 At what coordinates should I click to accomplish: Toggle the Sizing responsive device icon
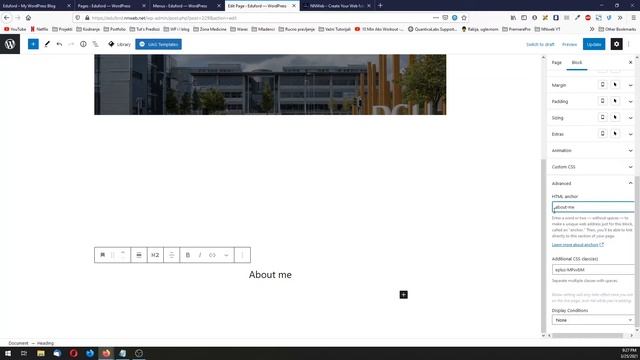602,118
